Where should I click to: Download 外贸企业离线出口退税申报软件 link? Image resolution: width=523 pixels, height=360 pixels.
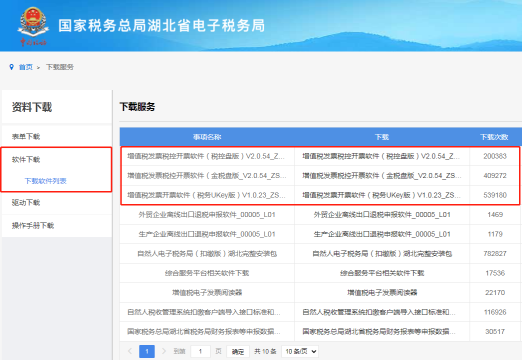382,215
